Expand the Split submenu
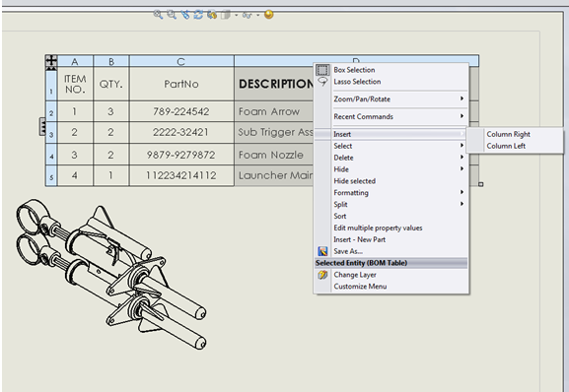Image resolution: width=569 pixels, height=392 pixels. pos(391,204)
